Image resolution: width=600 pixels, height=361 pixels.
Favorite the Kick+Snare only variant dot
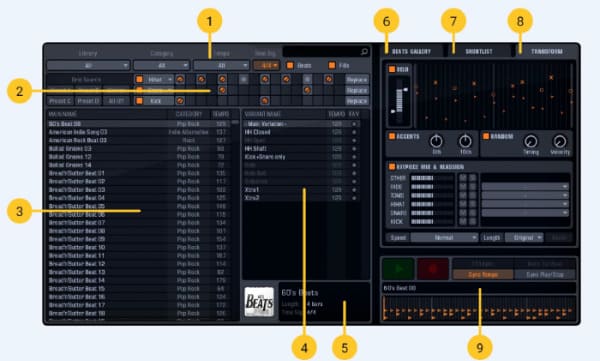point(354,157)
